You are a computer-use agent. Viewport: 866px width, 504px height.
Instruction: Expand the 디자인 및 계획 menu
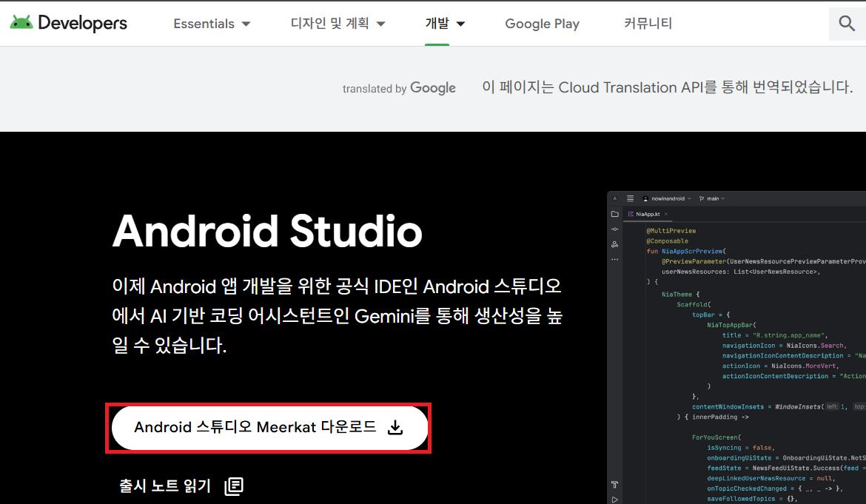(338, 24)
